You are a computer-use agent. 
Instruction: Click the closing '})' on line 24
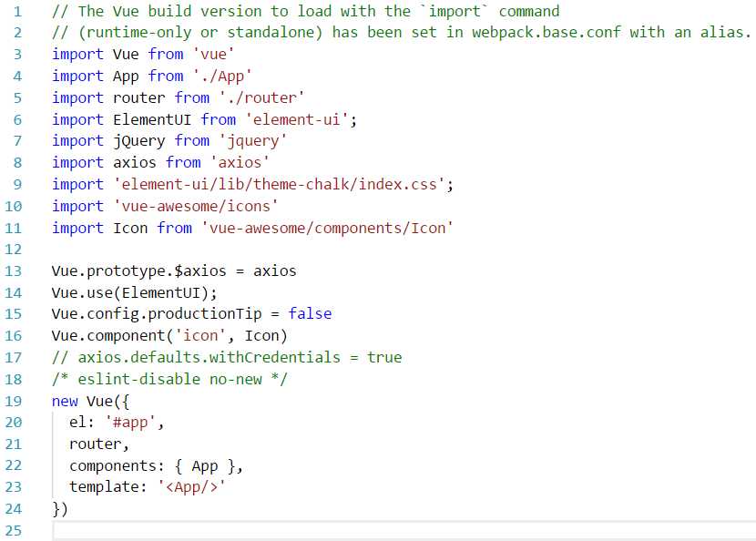(x=60, y=509)
